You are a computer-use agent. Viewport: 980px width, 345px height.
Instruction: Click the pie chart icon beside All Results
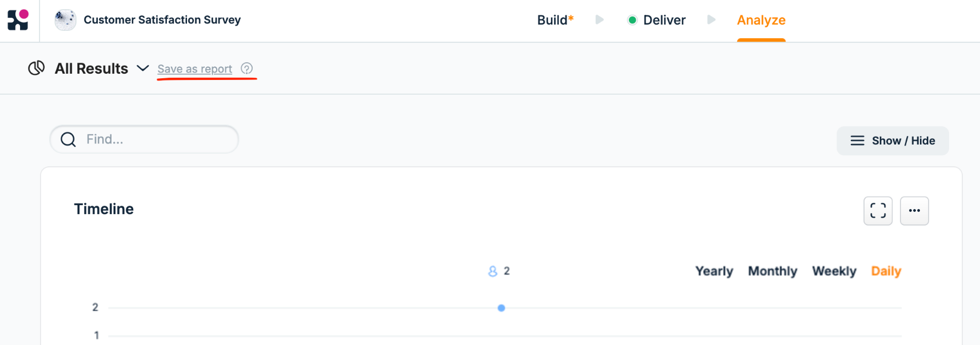[37, 69]
